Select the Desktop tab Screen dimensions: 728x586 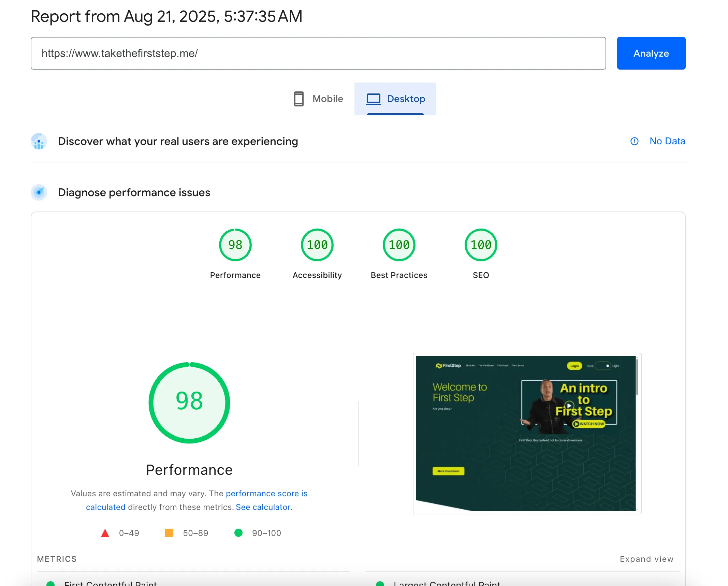[395, 99]
